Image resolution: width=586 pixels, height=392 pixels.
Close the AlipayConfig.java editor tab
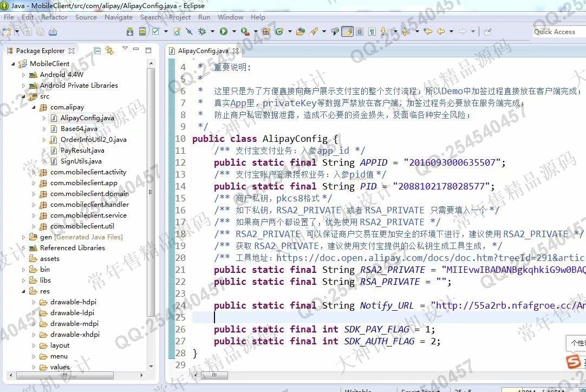pos(236,51)
